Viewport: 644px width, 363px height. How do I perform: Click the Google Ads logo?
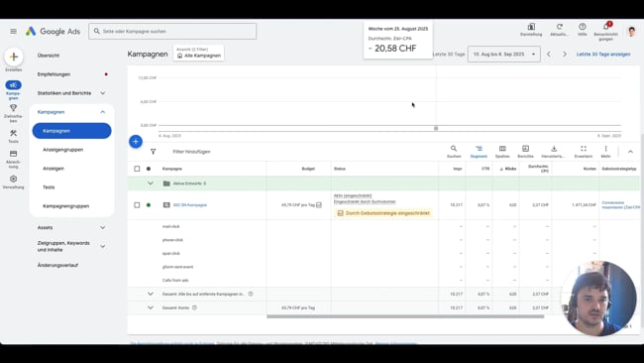pos(53,32)
